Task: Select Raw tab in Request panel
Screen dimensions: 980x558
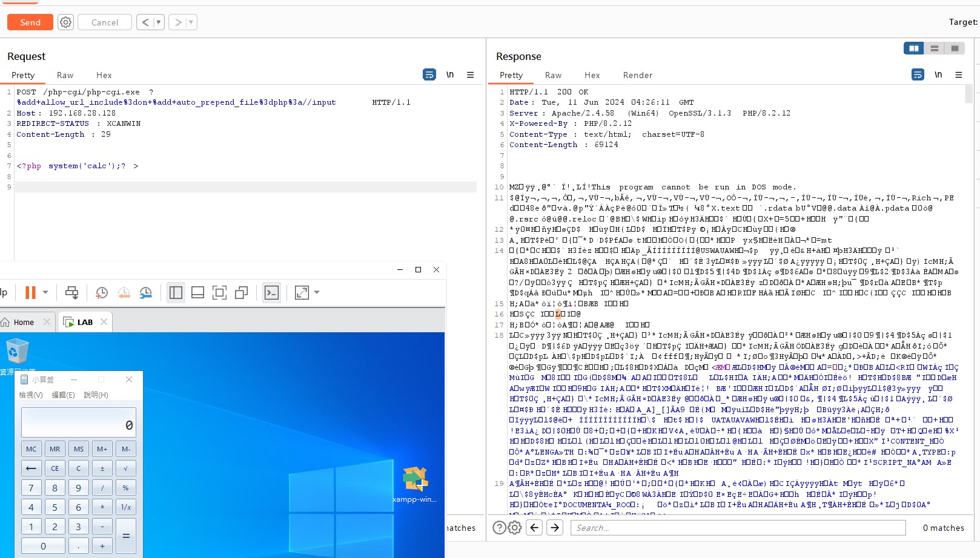Action: pyautogui.click(x=65, y=75)
